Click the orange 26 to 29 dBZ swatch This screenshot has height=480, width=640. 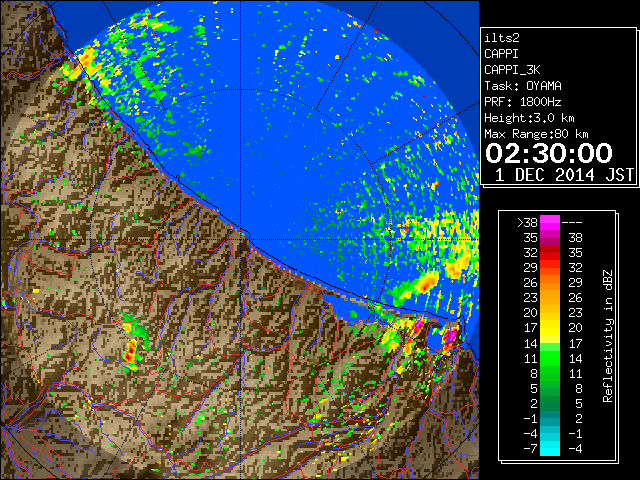click(550, 283)
